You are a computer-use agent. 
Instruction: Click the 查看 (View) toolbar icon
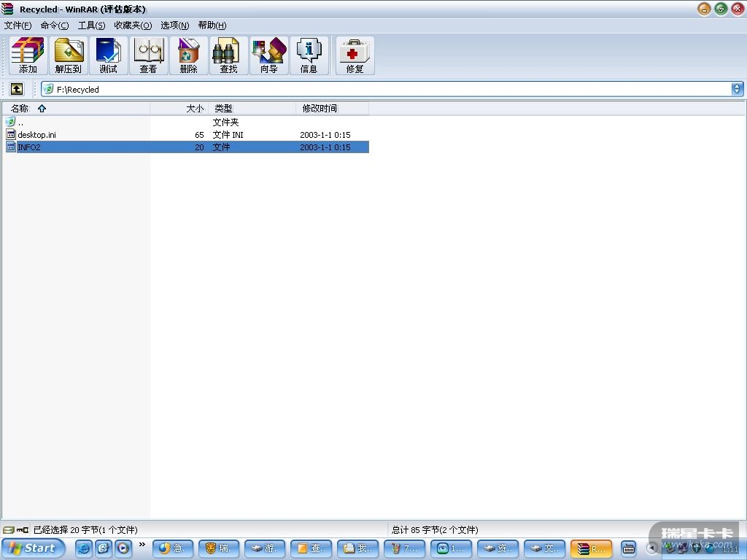[149, 55]
